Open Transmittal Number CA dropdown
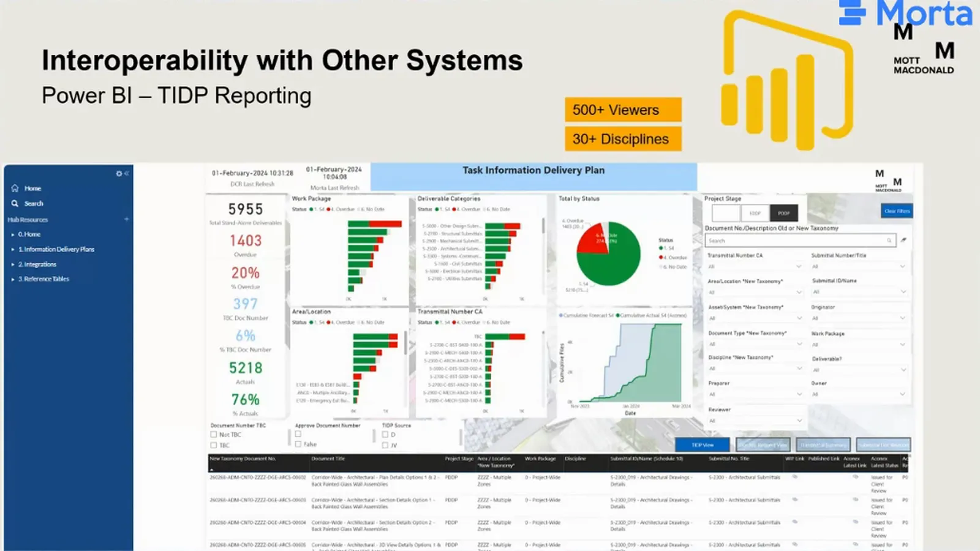 point(755,266)
